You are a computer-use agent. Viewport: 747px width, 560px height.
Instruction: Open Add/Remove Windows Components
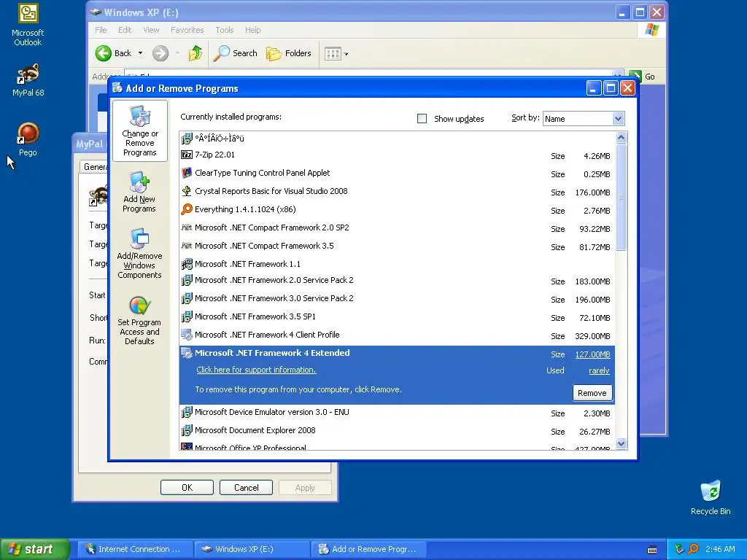pos(139,253)
